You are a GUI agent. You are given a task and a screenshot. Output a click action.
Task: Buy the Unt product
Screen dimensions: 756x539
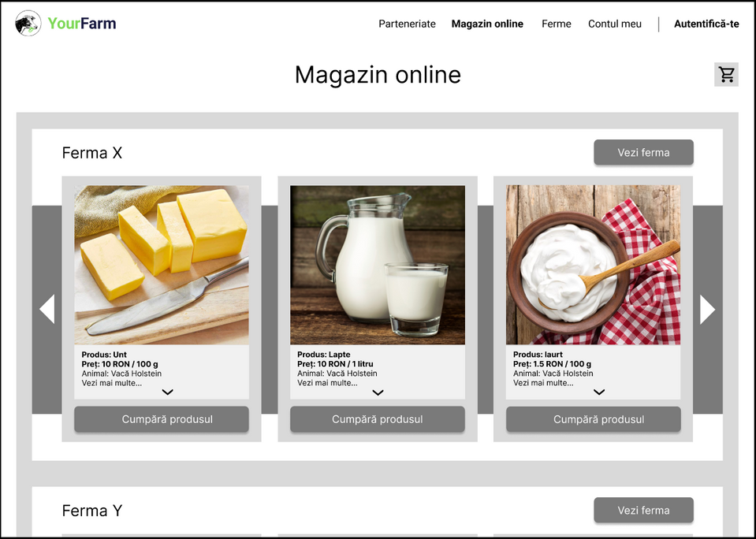[x=162, y=419]
